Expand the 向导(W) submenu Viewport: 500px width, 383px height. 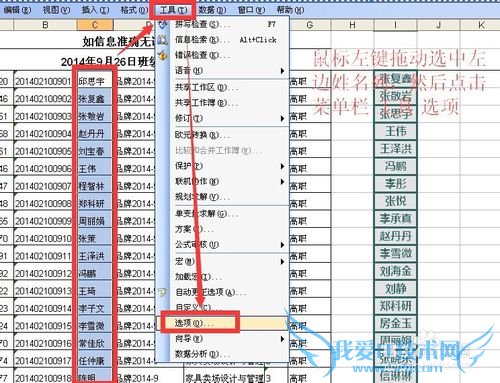[223, 339]
